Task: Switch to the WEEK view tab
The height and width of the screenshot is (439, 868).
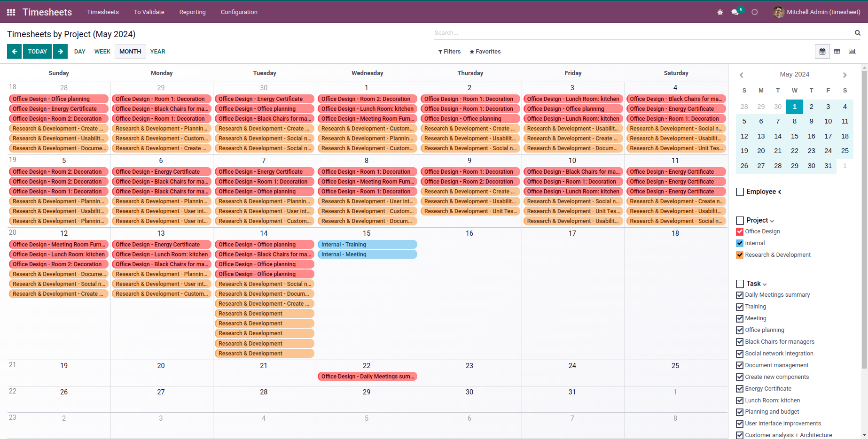Action: pyautogui.click(x=102, y=52)
